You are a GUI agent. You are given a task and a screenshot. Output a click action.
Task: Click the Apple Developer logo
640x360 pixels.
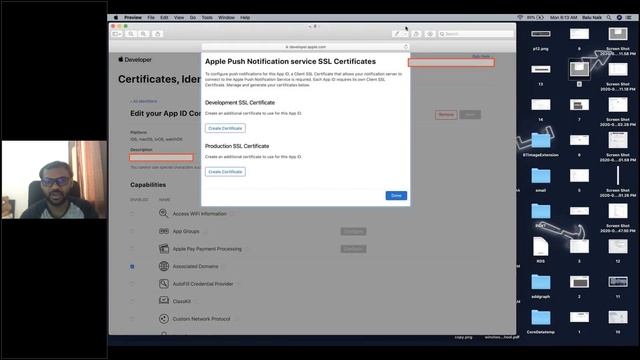click(135, 60)
